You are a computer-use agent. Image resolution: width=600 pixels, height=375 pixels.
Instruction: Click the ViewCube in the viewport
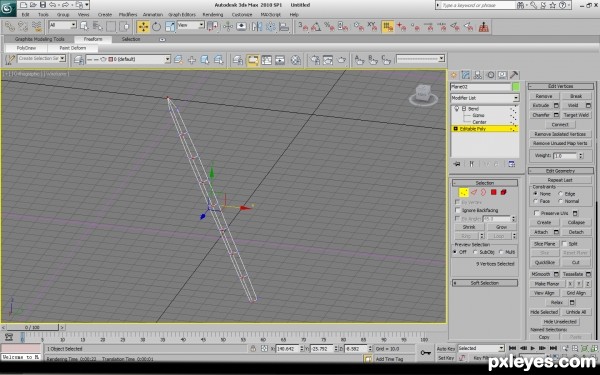tap(423, 95)
